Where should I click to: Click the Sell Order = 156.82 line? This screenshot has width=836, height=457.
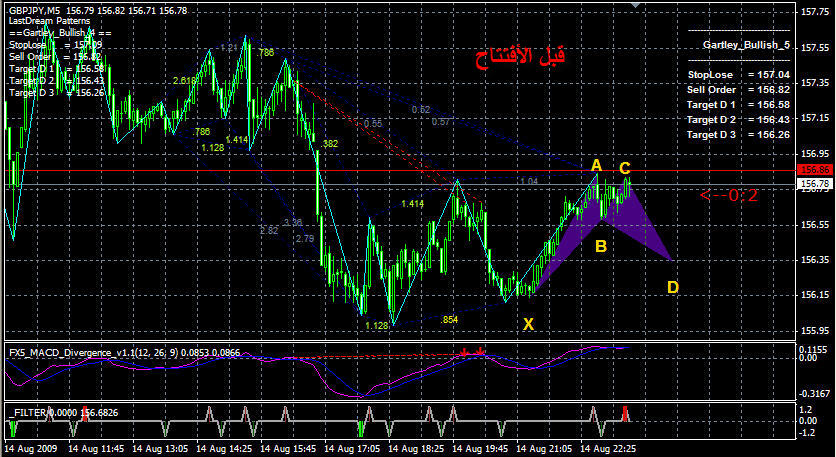(738, 90)
